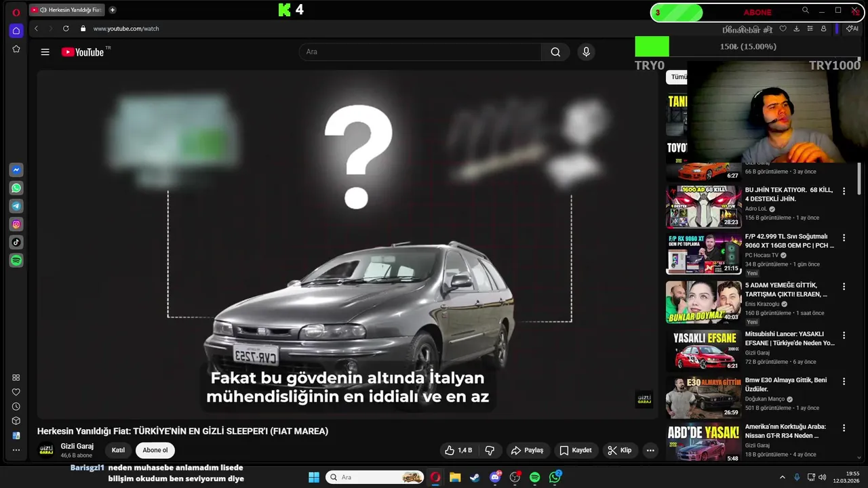Open the Enis Kirazoglu channel name

coord(762,304)
